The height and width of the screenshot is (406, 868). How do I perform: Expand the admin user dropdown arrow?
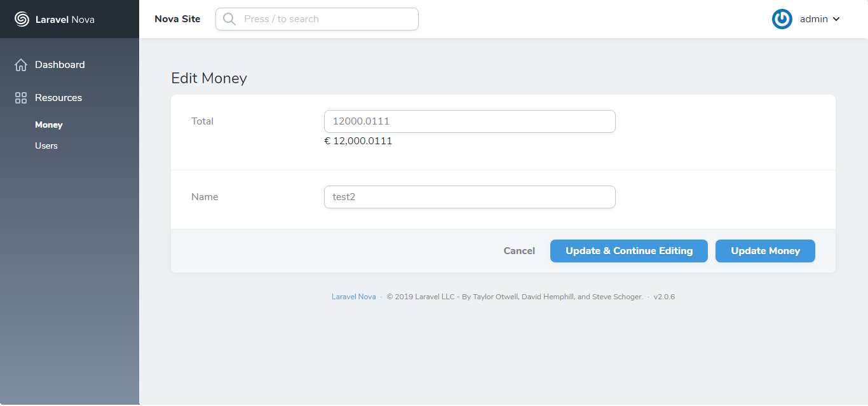coord(836,19)
